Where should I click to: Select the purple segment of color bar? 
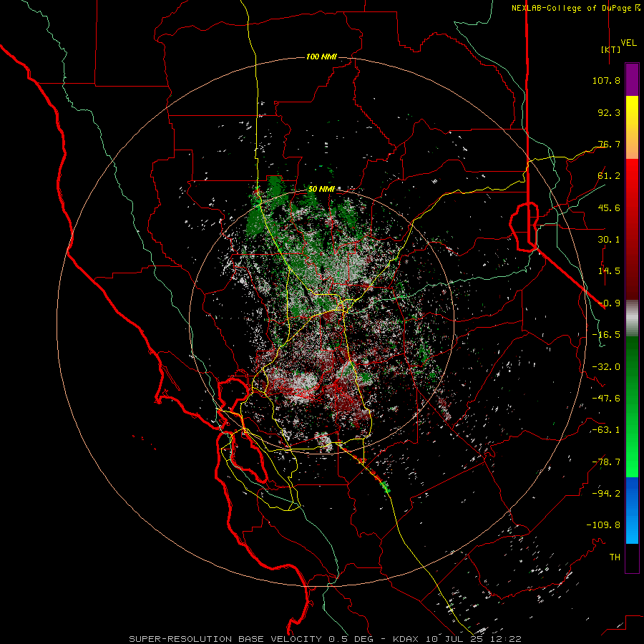point(632,79)
